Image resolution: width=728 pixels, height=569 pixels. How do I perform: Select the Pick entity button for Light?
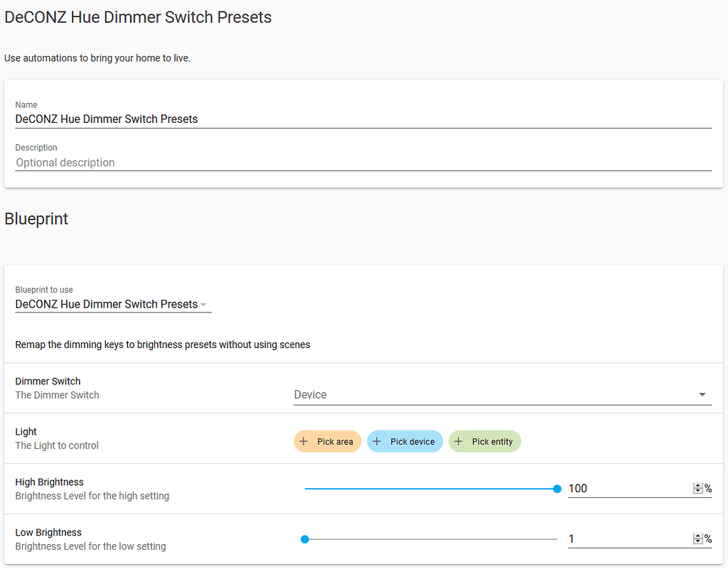click(484, 441)
